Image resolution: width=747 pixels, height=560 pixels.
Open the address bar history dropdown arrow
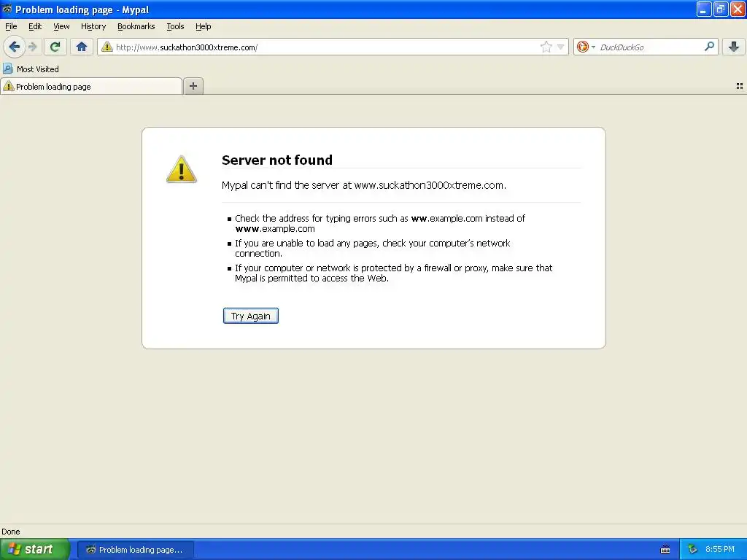561,47
